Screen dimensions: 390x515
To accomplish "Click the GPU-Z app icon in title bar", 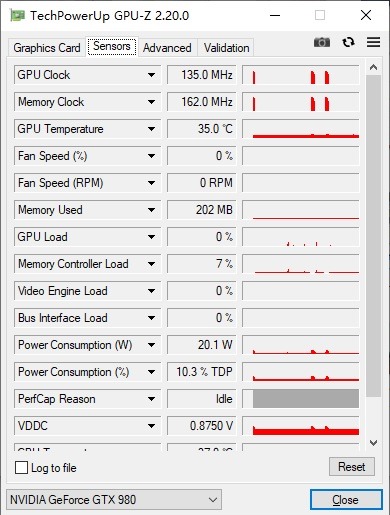I will click(x=17, y=15).
